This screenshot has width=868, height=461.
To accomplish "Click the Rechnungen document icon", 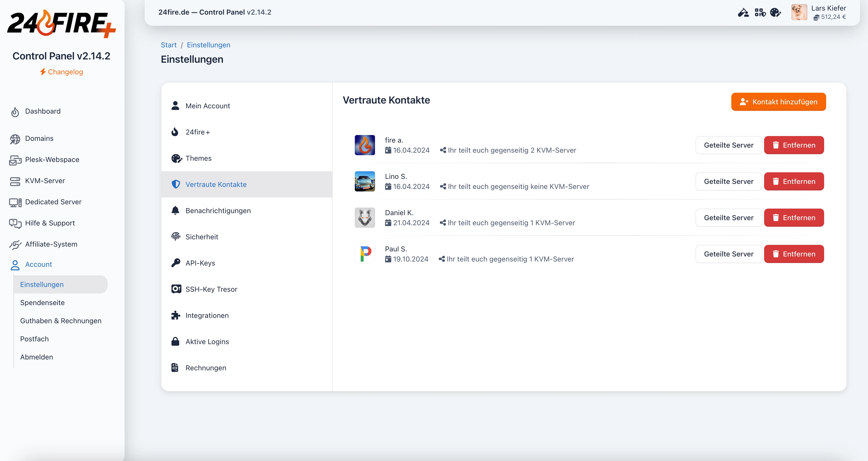I will pos(175,368).
